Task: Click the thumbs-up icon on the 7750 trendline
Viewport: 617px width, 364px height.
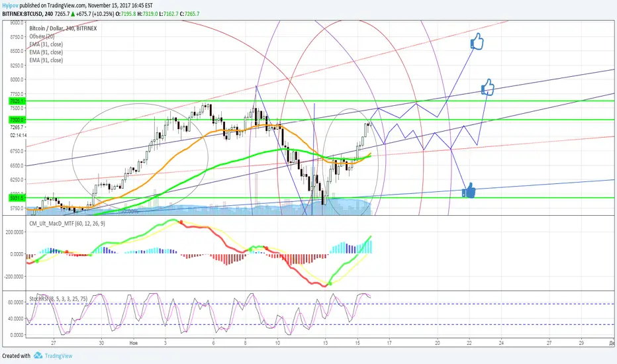Action: pyautogui.click(x=487, y=87)
